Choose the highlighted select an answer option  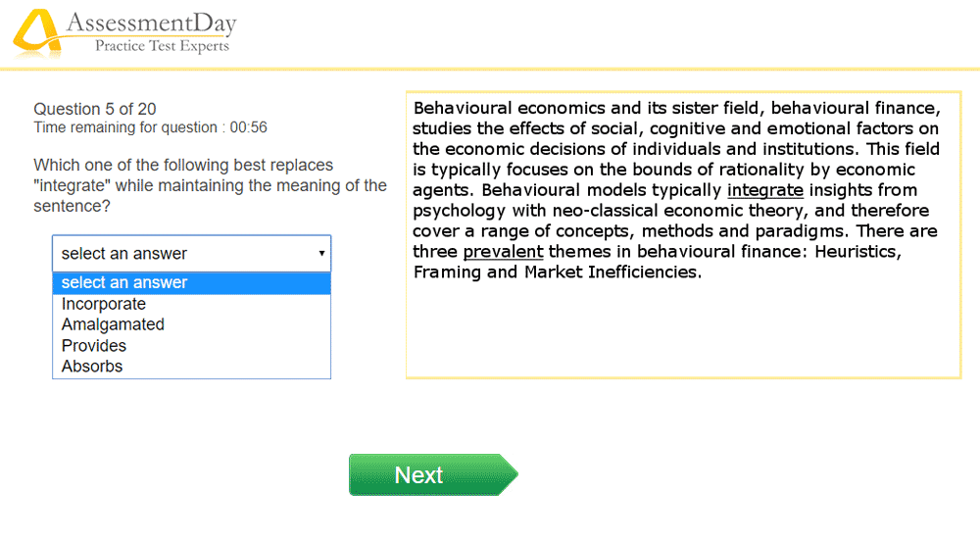[191, 283]
